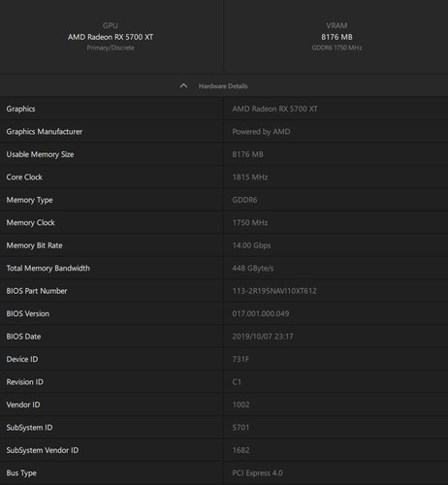Select the Vendor ID 1002 value
Image resolution: width=448 pixels, height=485 pixels.
click(x=240, y=404)
